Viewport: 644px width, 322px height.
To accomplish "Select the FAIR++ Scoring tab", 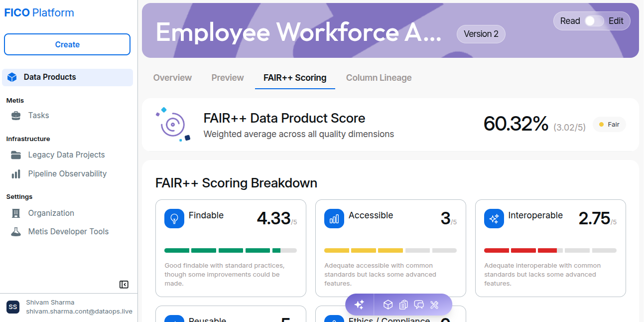I will [295, 78].
